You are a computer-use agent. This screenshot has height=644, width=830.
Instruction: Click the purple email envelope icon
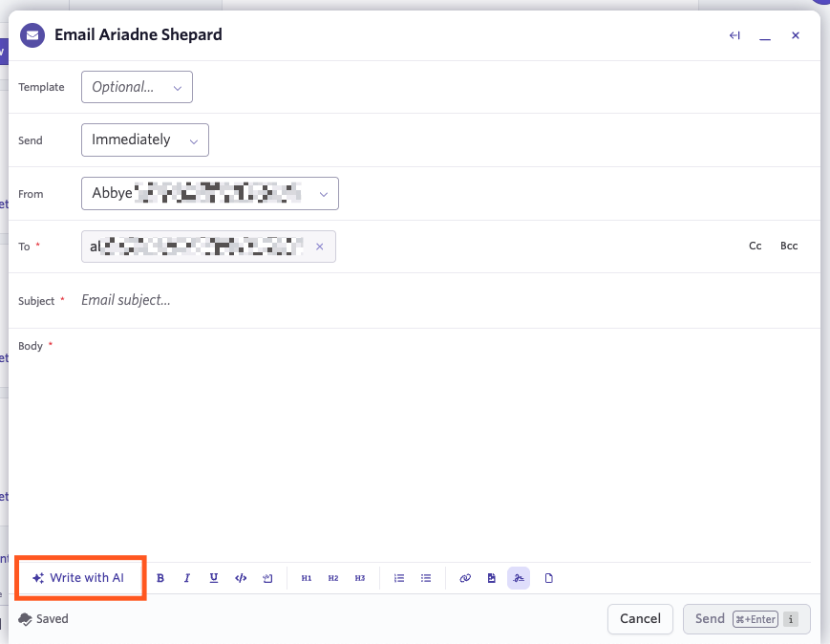pyautogui.click(x=32, y=35)
